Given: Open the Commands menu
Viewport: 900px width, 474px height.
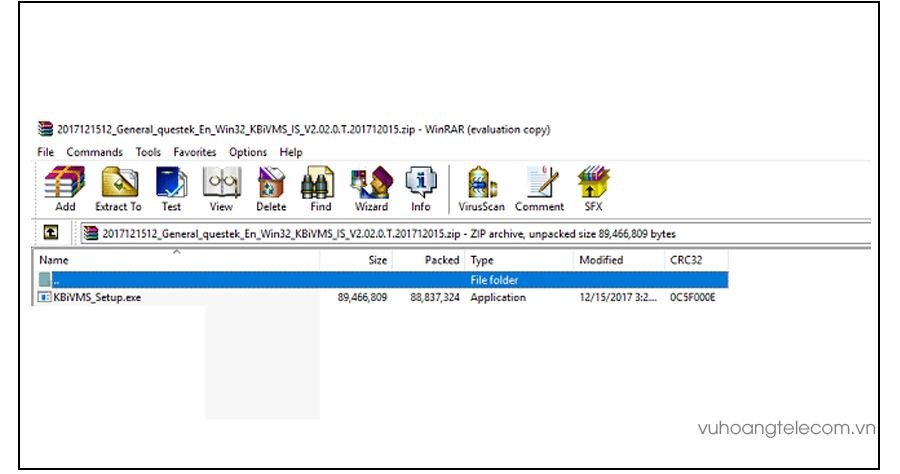Looking at the screenshot, I should (95, 152).
